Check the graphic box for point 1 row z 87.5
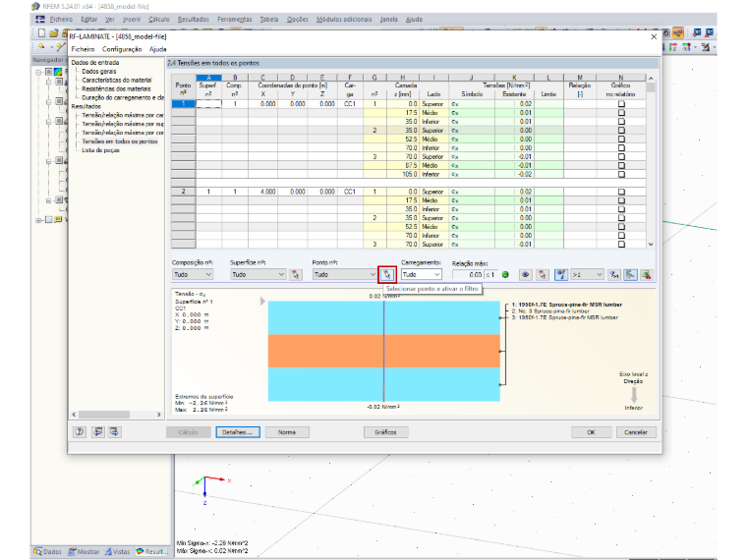The width and height of the screenshot is (747, 560). [x=621, y=165]
